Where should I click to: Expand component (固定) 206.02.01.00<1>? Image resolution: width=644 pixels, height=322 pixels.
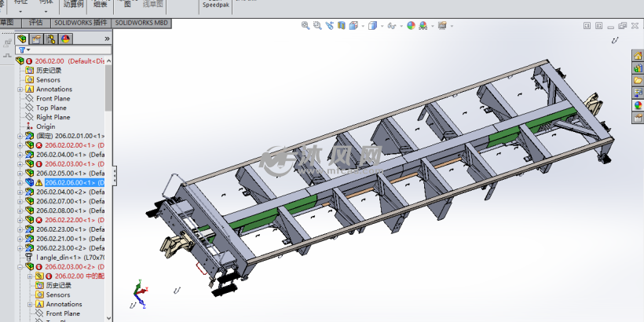[20, 136]
